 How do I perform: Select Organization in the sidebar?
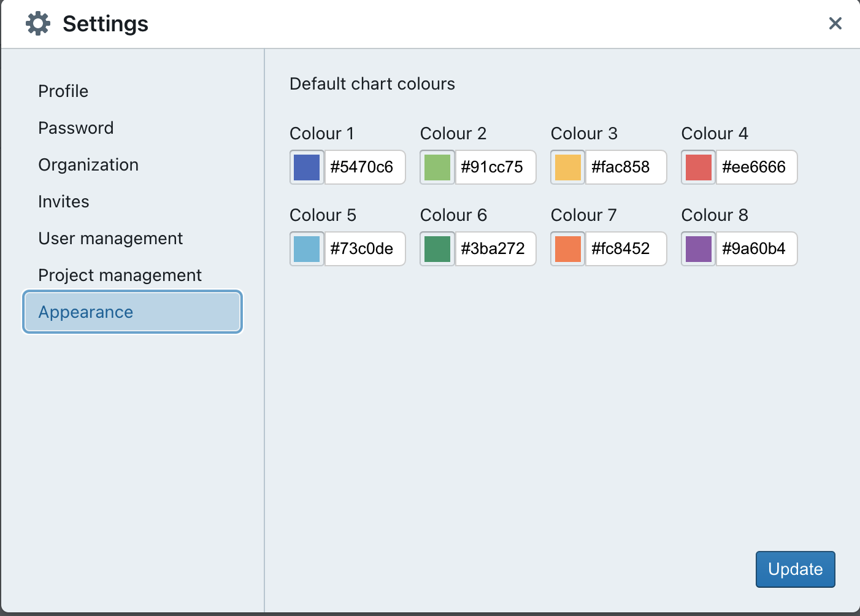(x=88, y=165)
